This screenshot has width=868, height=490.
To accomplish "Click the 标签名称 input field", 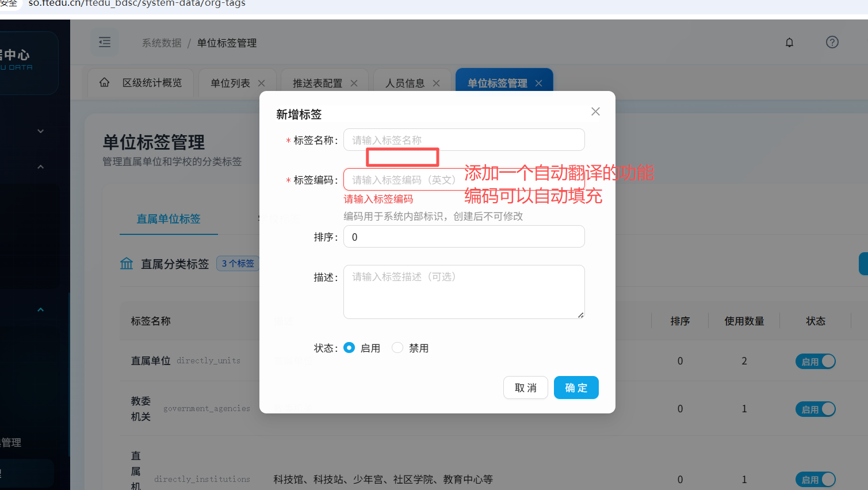I will pos(464,140).
